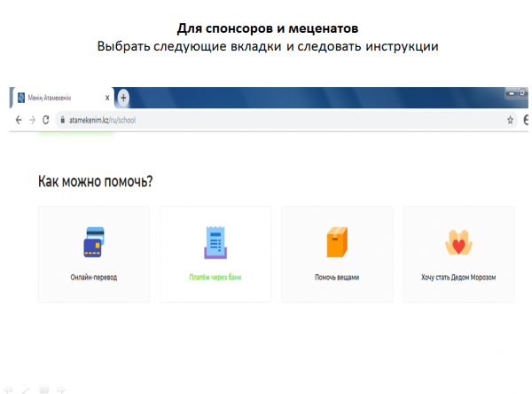This screenshot has height=394, width=532.
Task: Click the browser forward arrow
Action: tap(33, 119)
